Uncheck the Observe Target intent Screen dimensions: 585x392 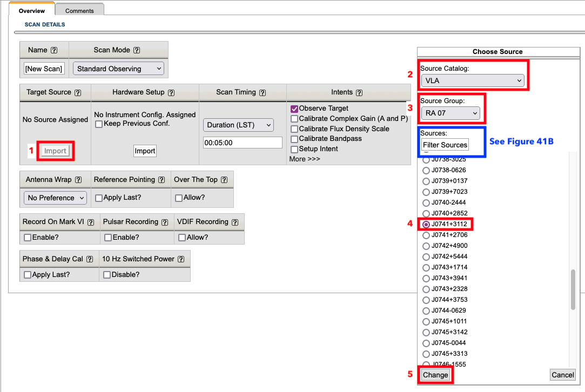[x=294, y=109]
